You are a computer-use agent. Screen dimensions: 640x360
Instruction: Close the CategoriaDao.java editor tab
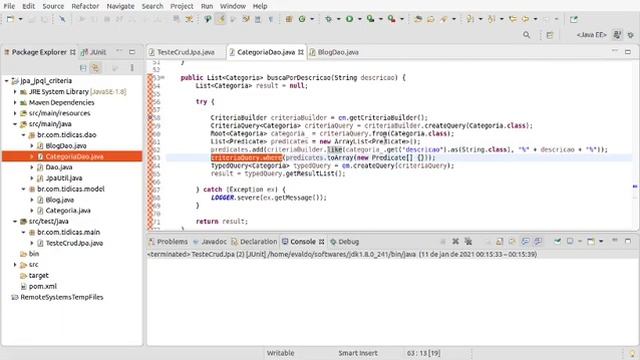[x=301, y=52]
